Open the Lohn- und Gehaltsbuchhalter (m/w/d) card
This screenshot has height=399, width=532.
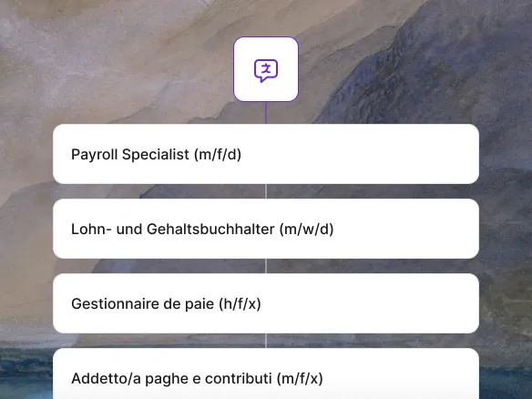tap(266, 229)
